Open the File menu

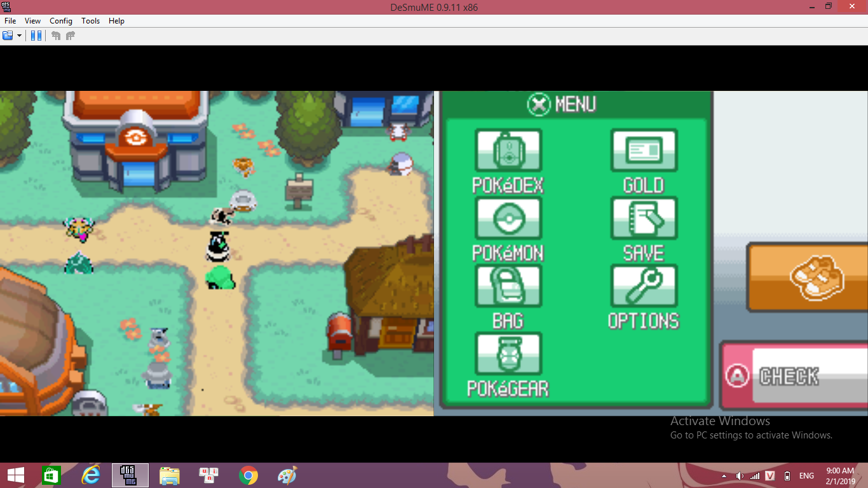point(10,21)
